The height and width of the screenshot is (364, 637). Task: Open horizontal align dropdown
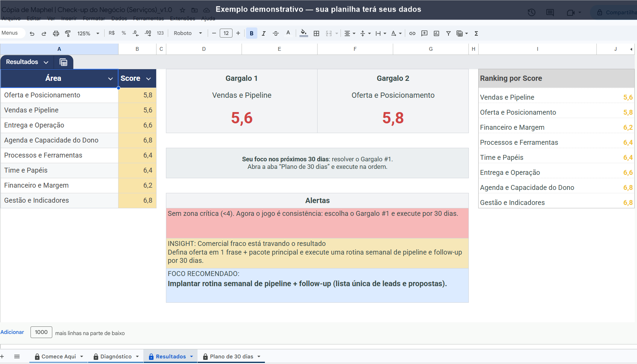click(350, 33)
